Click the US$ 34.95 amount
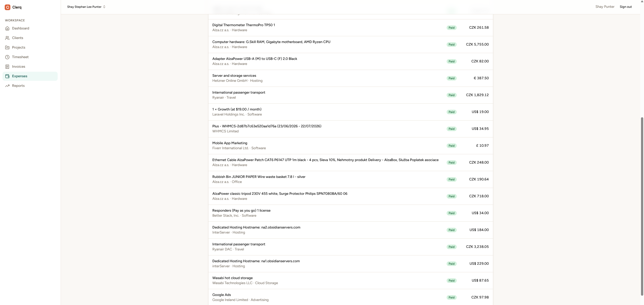 point(480,129)
